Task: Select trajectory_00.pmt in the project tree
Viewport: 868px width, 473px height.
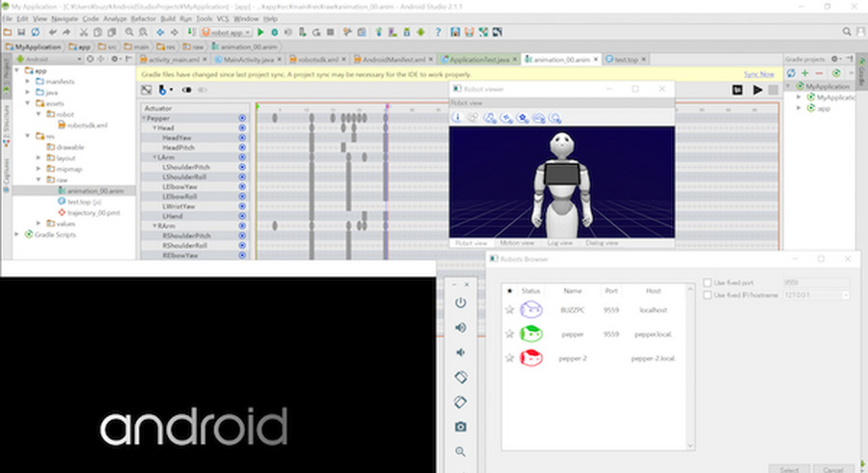Action: pyautogui.click(x=93, y=212)
